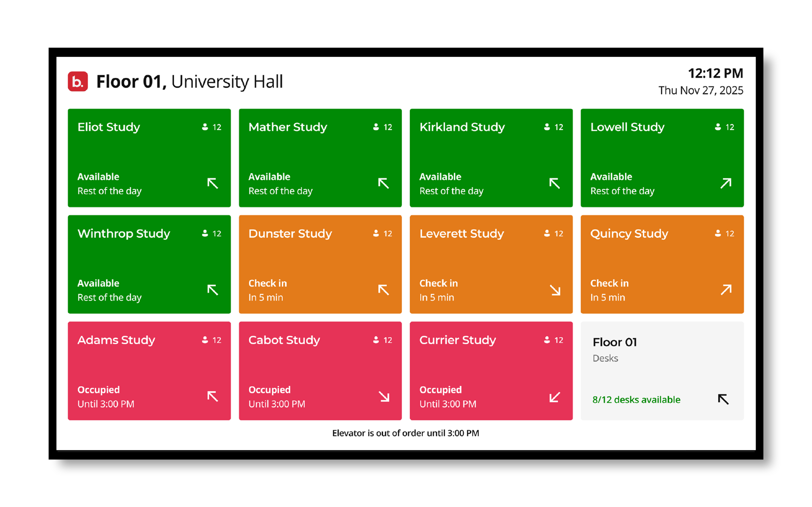
Task: Click 'Check in' status on Quincy Study
Action: click(x=609, y=283)
